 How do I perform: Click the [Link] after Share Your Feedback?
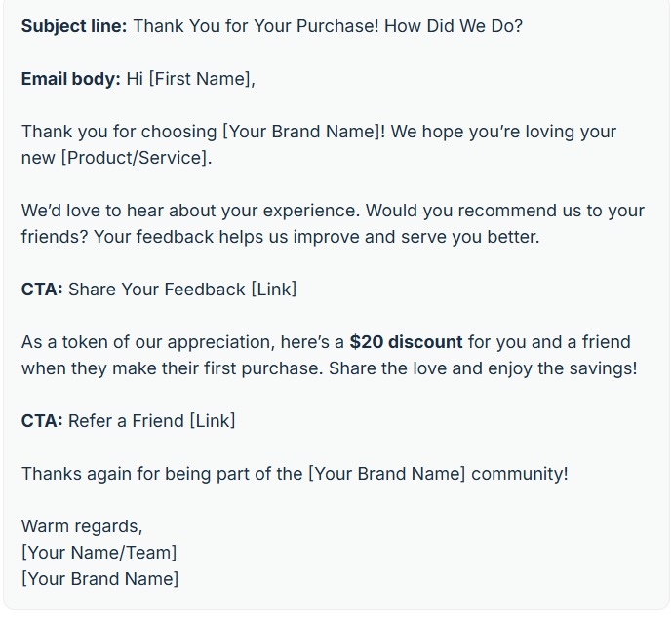click(x=273, y=290)
